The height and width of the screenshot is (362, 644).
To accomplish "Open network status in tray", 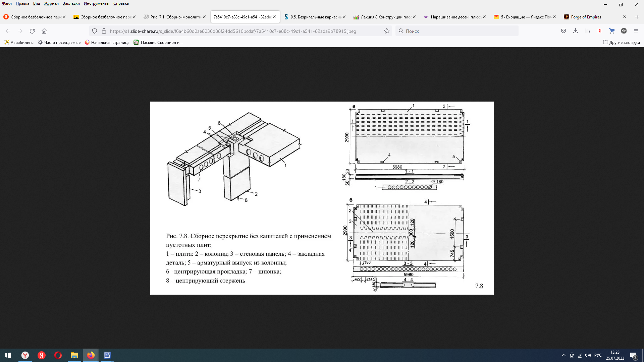I will (580, 355).
